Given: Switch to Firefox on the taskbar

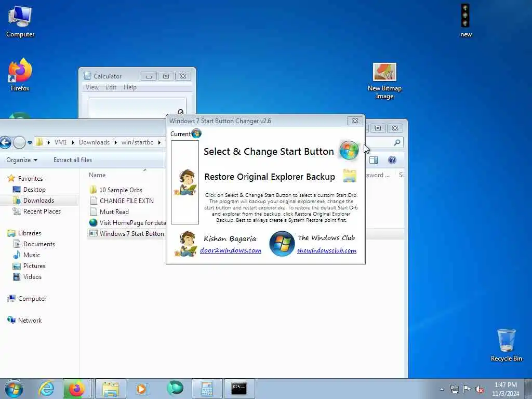Looking at the screenshot, I should click(77, 389).
